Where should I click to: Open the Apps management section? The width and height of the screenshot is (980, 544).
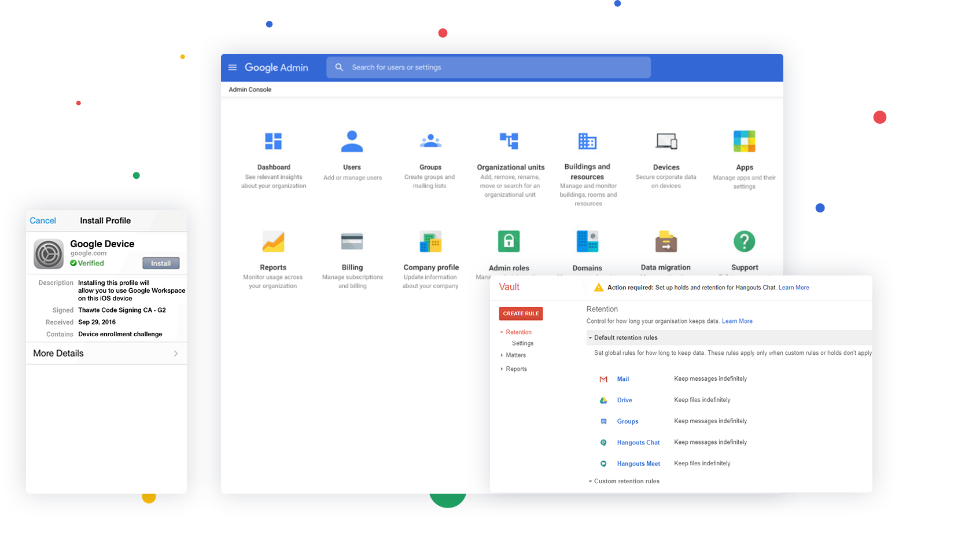[744, 141]
